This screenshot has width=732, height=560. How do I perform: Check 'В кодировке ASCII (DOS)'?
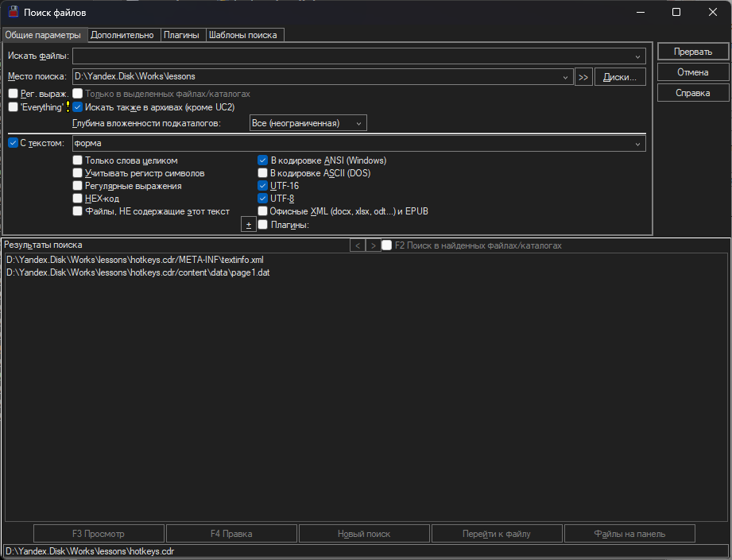point(263,173)
